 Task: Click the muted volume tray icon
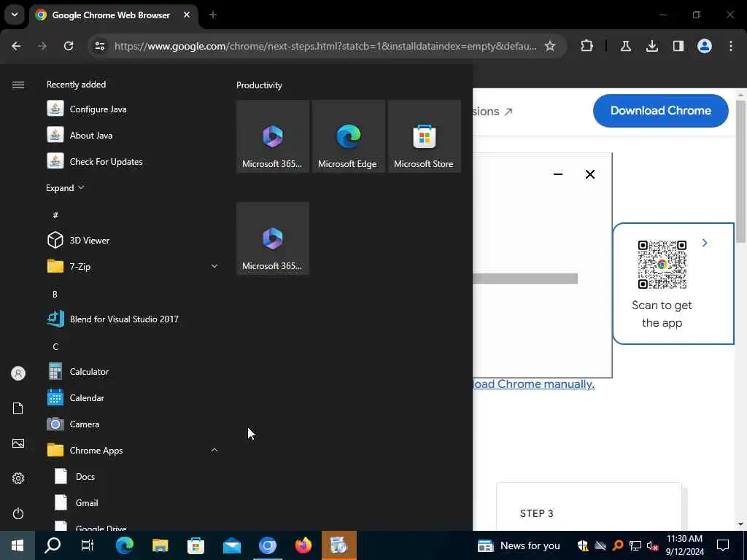[x=652, y=545]
